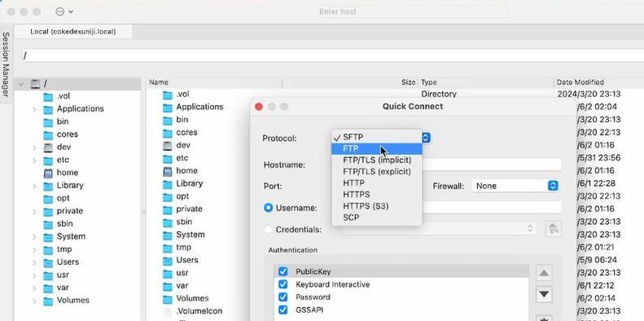Open the Credentials dropdown selector
The width and height of the screenshot is (644, 321).
[439, 229]
